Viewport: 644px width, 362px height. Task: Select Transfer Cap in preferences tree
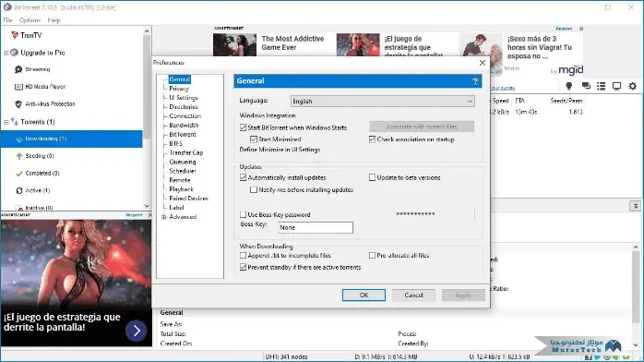[186, 152]
